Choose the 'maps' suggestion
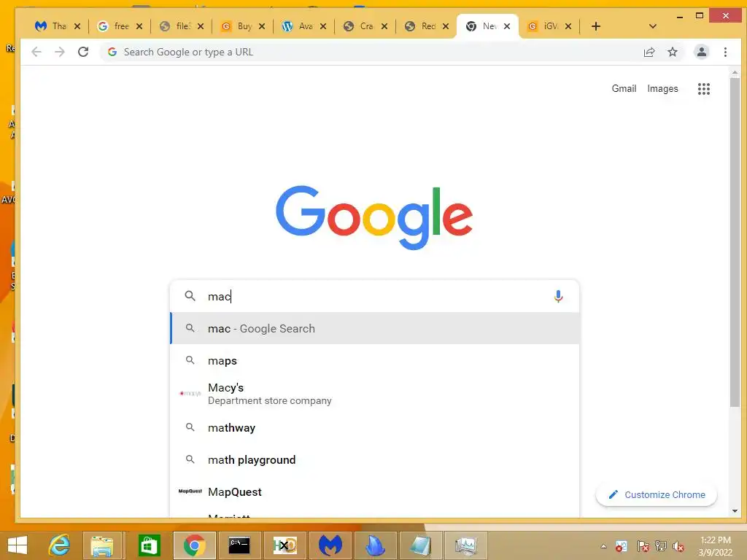This screenshot has width=747, height=560. tap(374, 361)
